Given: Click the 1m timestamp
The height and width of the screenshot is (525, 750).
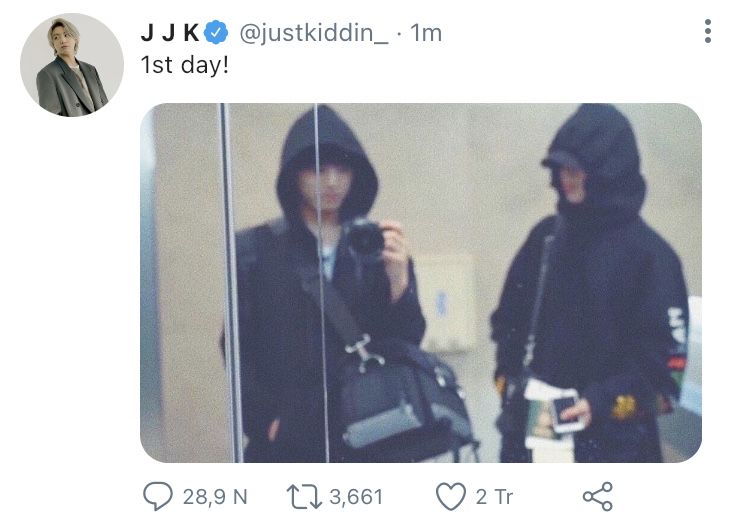Looking at the screenshot, I should click(x=426, y=33).
